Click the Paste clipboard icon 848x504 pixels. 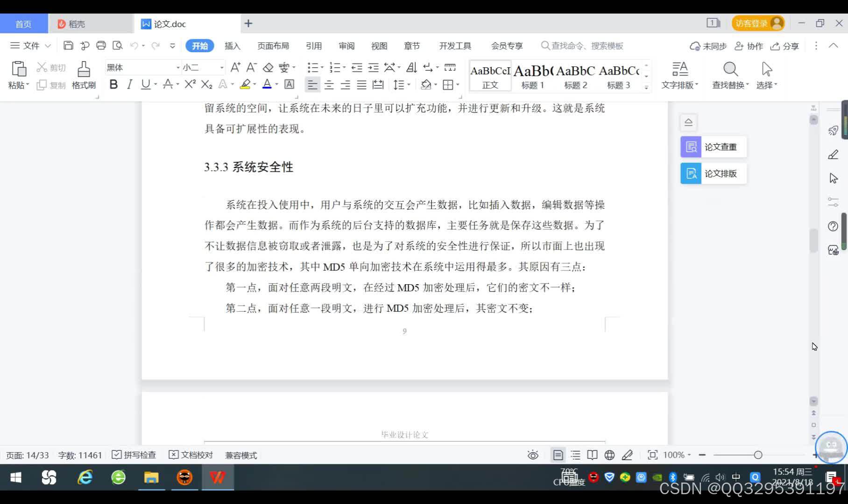click(x=19, y=69)
